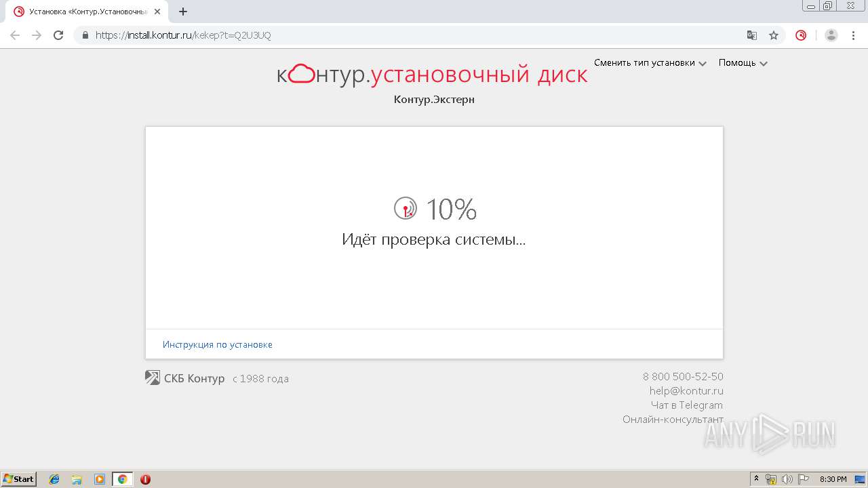This screenshot has height=488, width=868.
Task: Click the Kontur extension icon in toolbar
Action: click(801, 35)
